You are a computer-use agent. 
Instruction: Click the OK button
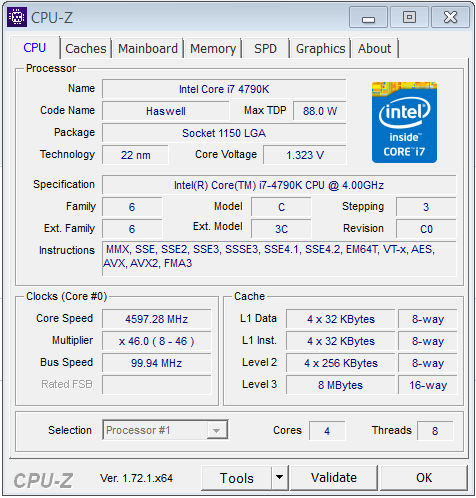424,478
